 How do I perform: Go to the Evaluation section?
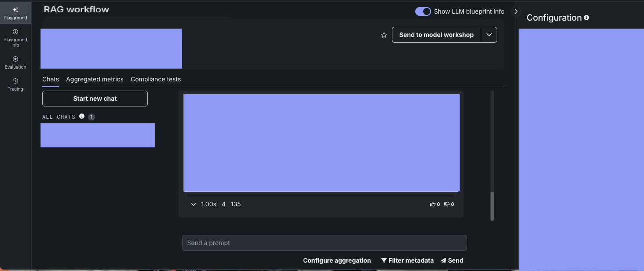(x=15, y=62)
